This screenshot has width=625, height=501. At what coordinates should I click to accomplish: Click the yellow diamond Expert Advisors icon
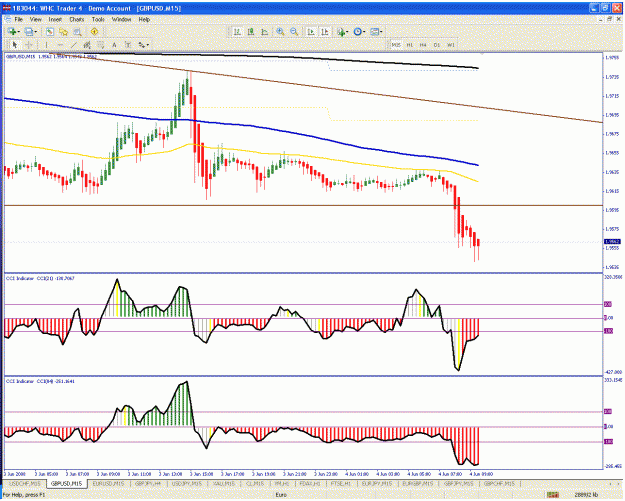[94, 31]
